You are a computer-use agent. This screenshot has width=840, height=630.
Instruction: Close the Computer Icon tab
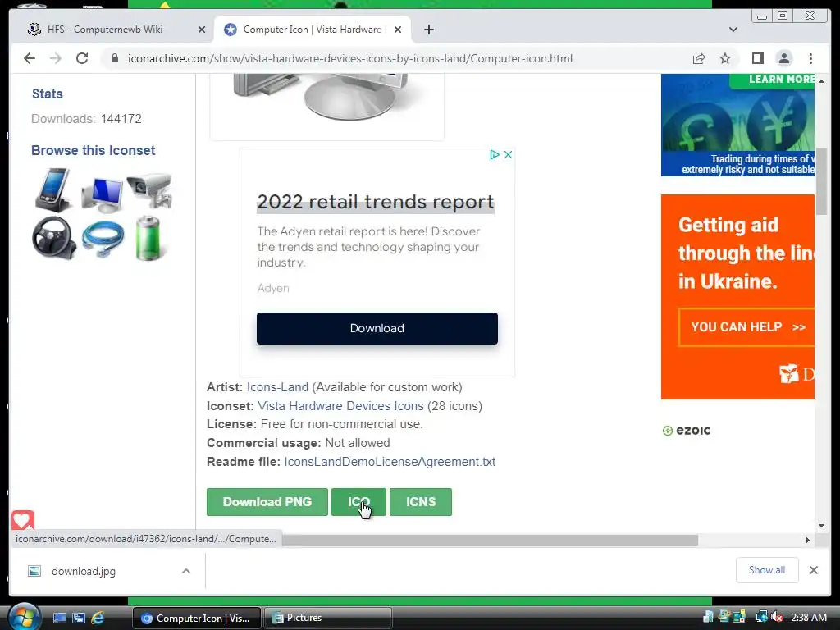398,30
